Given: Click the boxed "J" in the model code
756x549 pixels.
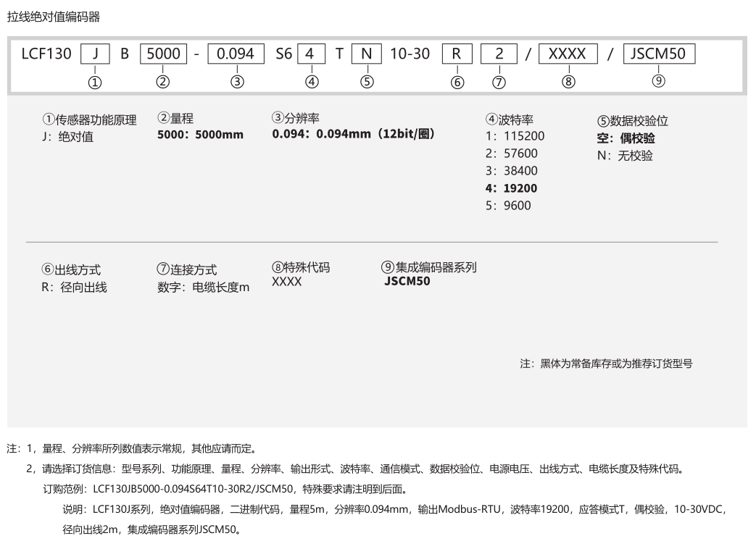Looking at the screenshot, I should click(95, 54).
